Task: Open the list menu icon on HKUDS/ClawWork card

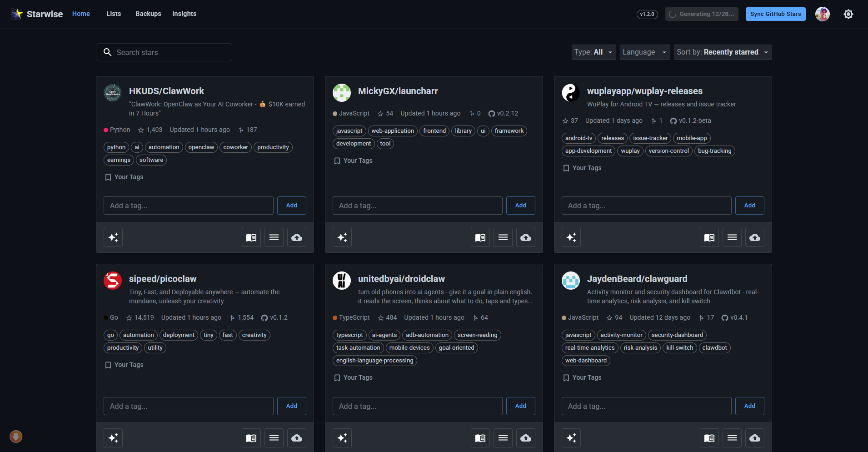Action: pos(274,237)
